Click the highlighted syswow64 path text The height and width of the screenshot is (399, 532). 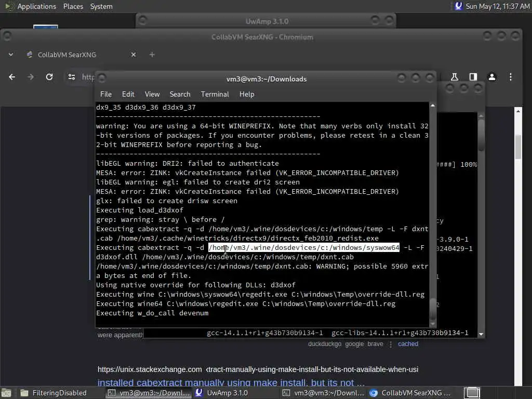(x=304, y=248)
